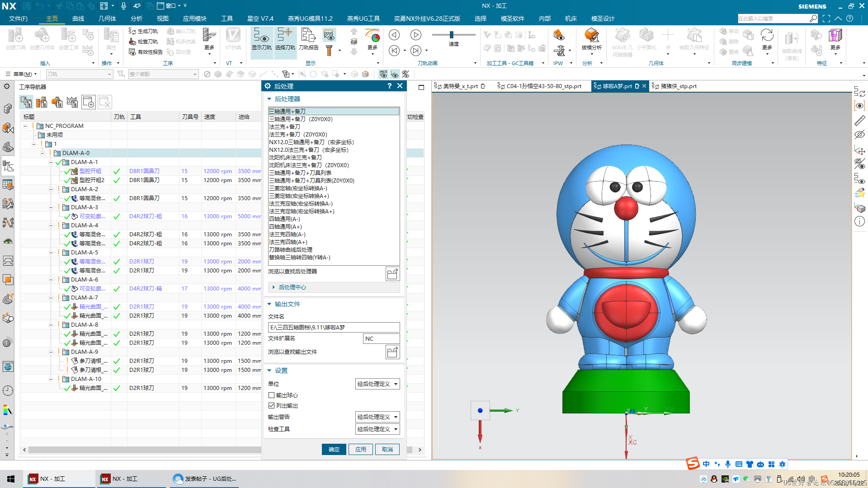The image size is (868, 488).
Task: Confirm with the 确定 button
Action: [x=334, y=450]
